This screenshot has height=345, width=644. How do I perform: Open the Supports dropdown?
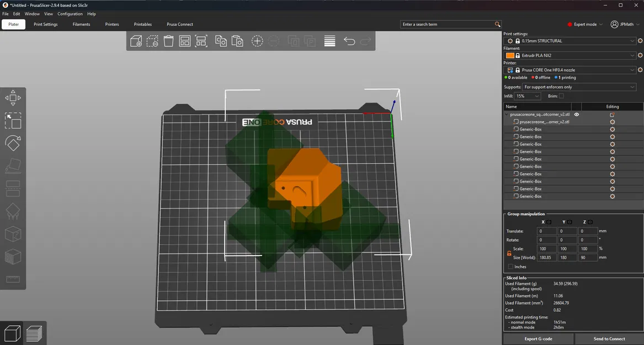click(x=579, y=87)
